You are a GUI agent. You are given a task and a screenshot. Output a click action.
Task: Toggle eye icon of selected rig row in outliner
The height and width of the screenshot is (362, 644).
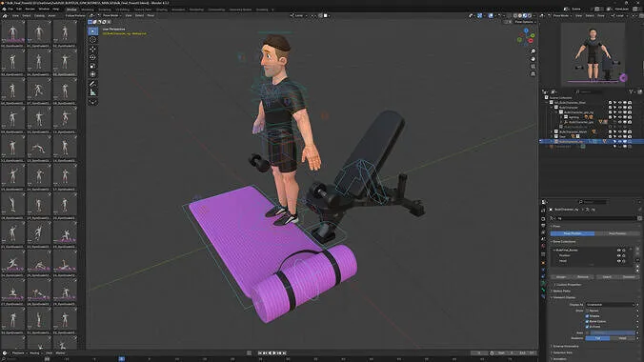tap(620, 141)
